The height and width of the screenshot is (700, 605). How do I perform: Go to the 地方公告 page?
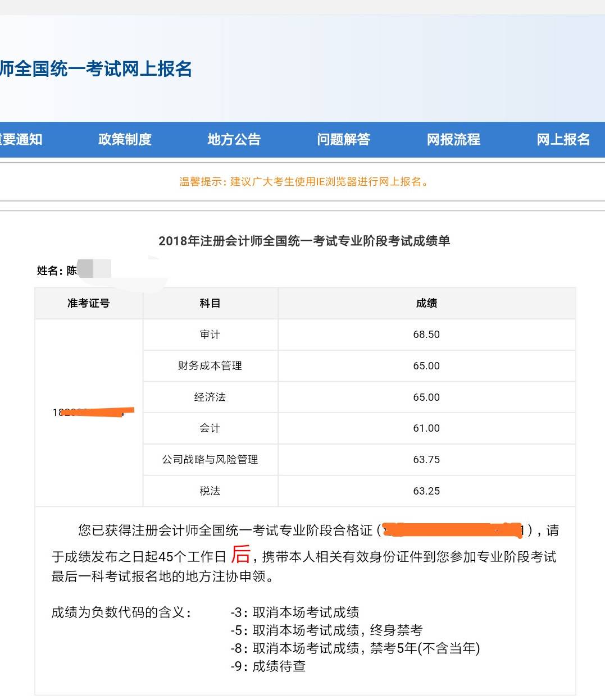click(234, 139)
